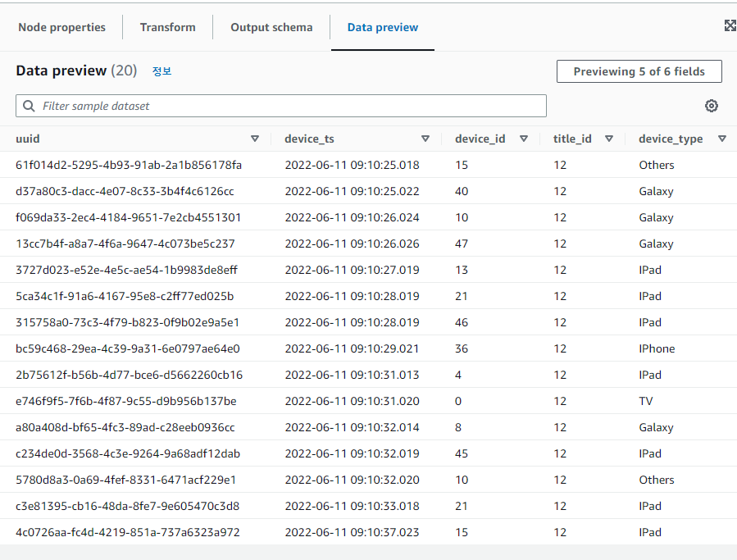Open device_ts column sort dropdown

click(x=425, y=139)
